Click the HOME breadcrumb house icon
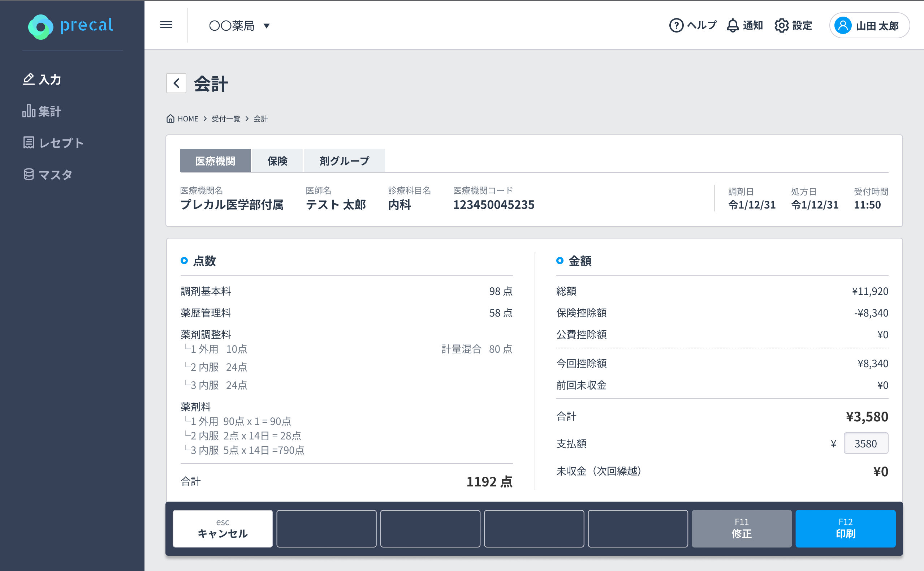This screenshot has width=924, height=571. (170, 119)
